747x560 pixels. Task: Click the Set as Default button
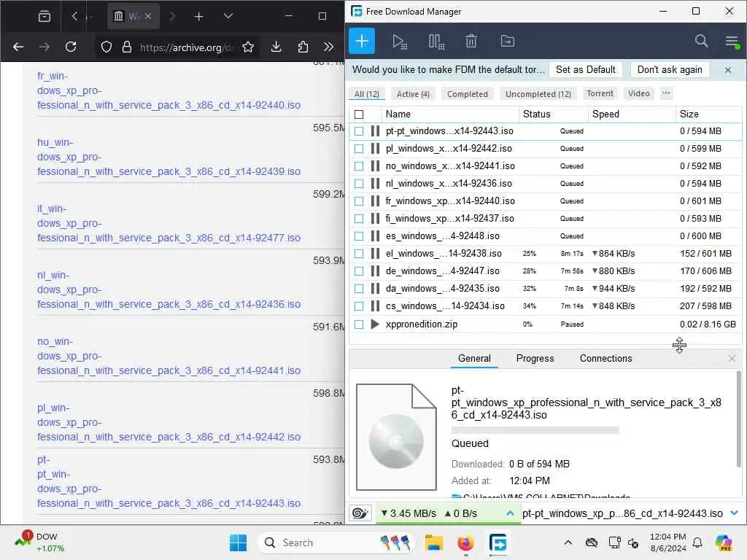586,69
